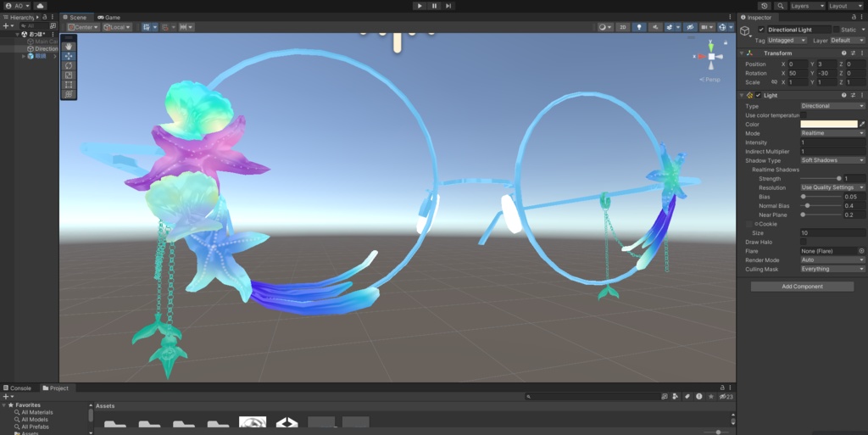This screenshot has height=435, width=868.
Task: Click the Step frame button
Action: (x=448, y=6)
